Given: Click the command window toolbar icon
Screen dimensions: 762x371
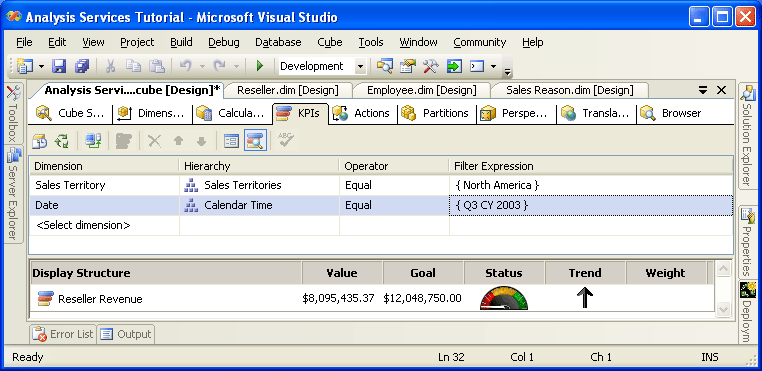Looking at the screenshot, I should 477,66.
